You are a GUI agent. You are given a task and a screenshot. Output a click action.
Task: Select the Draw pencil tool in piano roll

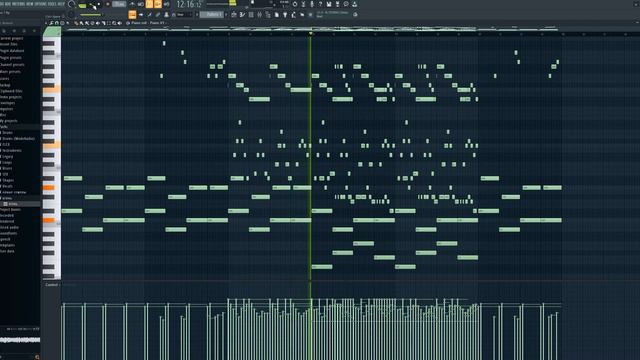point(76,23)
